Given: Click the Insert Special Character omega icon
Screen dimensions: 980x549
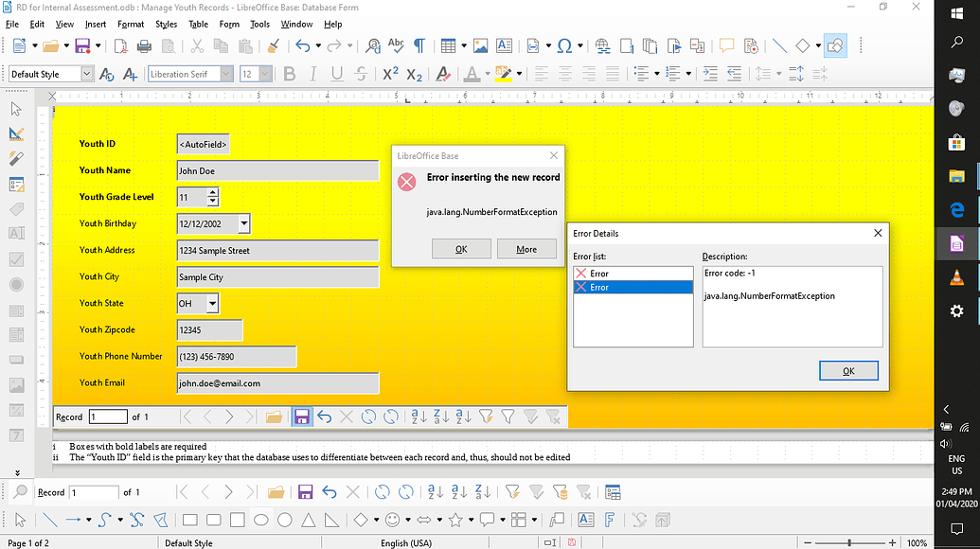Looking at the screenshot, I should coord(565,45).
